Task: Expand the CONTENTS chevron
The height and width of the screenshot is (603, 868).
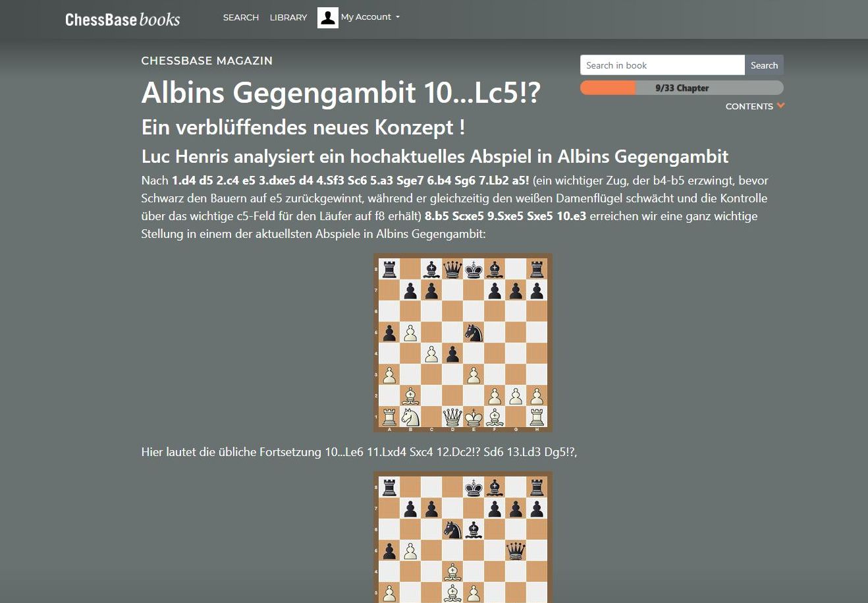Action: 781,105
